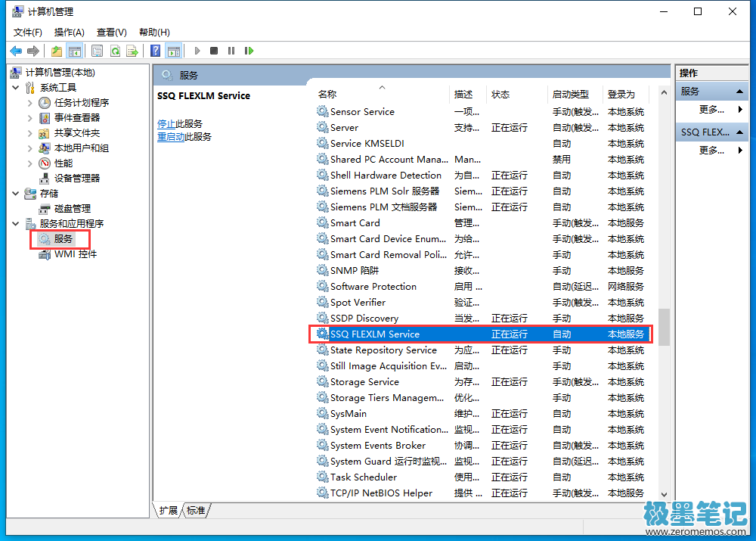Open the blue Help question mark icon
The height and width of the screenshot is (541, 756).
pyautogui.click(x=155, y=51)
